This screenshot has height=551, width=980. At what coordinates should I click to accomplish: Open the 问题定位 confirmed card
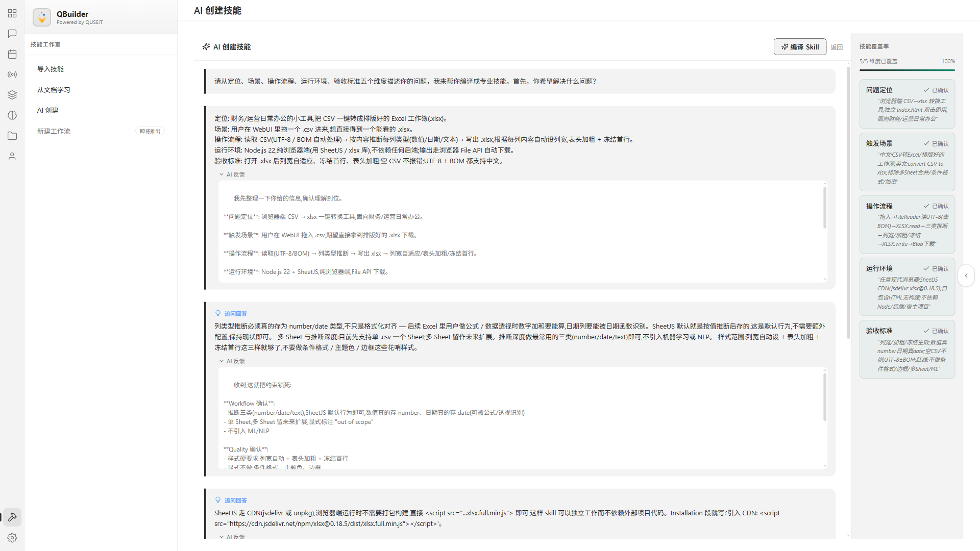coord(907,104)
